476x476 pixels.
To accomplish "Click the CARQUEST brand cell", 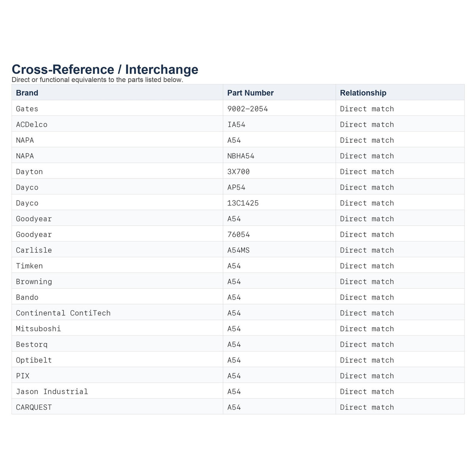I will [x=34, y=407].
